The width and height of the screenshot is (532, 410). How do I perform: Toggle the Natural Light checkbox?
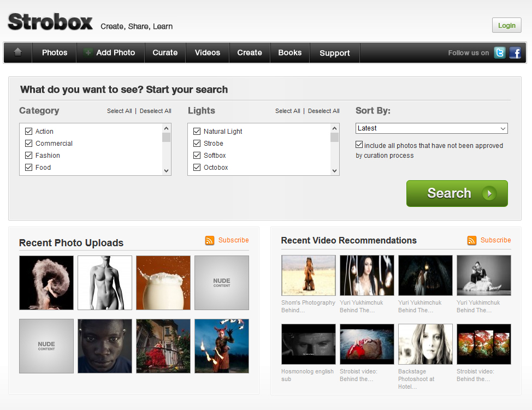(197, 132)
